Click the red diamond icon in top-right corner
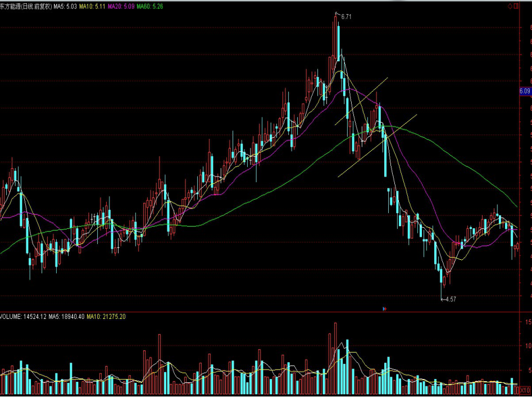The width and height of the screenshot is (532, 397). coord(510,6)
